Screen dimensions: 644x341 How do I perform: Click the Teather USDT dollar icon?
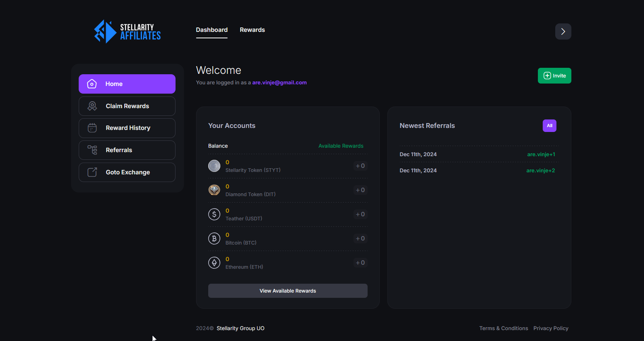(x=214, y=214)
